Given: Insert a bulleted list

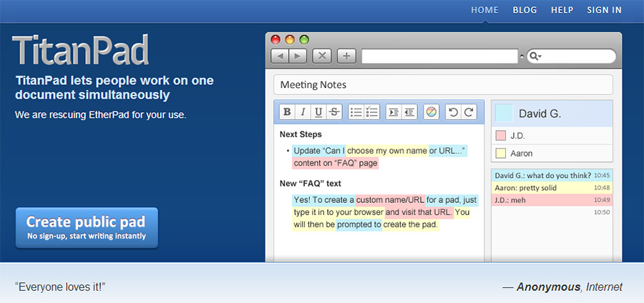Looking at the screenshot, I should [x=356, y=112].
